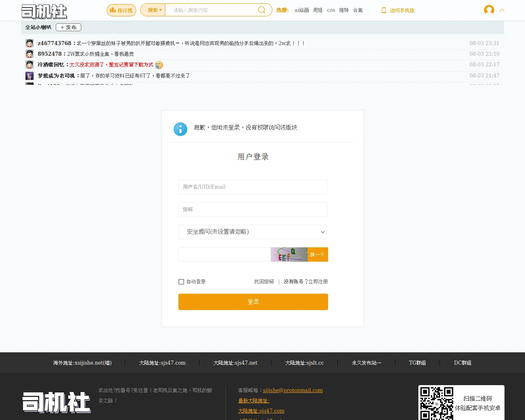Click the 最新大陆地址: link
Image resolution: width=525 pixels, height=420 pixels.
point(254,401)
